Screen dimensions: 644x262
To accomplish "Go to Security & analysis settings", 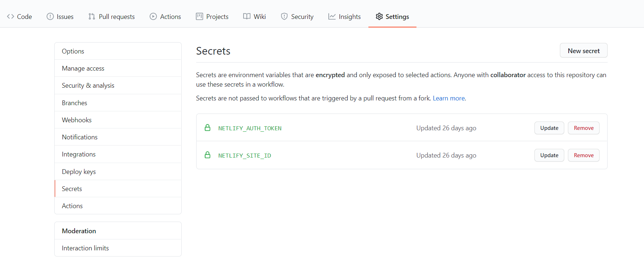I will coord(88,85).
